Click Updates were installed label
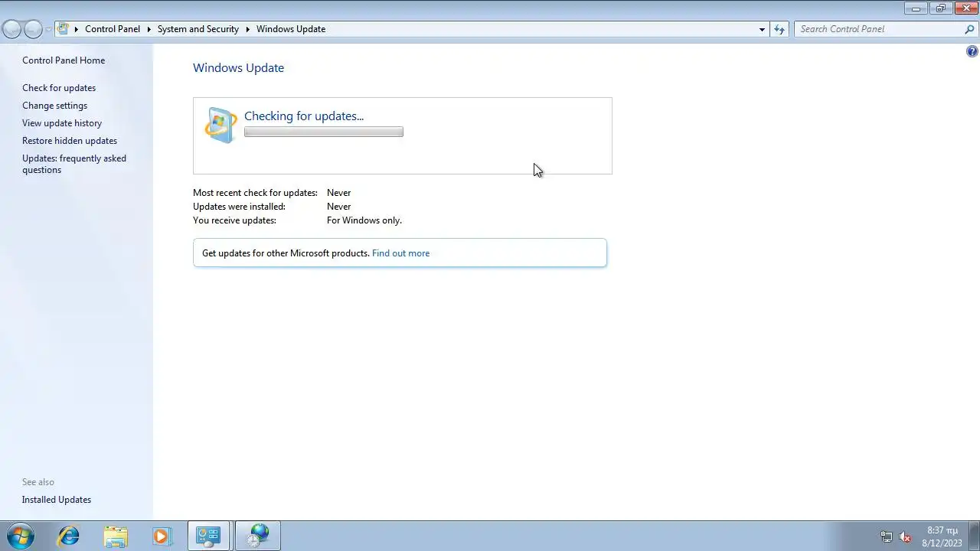The width and height of the screenshot is (980, 551). (x=239, y=207)
